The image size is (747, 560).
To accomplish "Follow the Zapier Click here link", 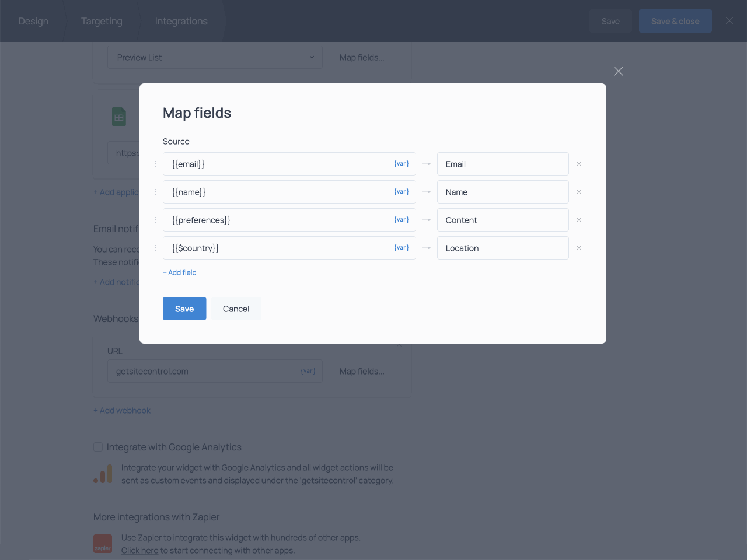I will click(139, 550).
